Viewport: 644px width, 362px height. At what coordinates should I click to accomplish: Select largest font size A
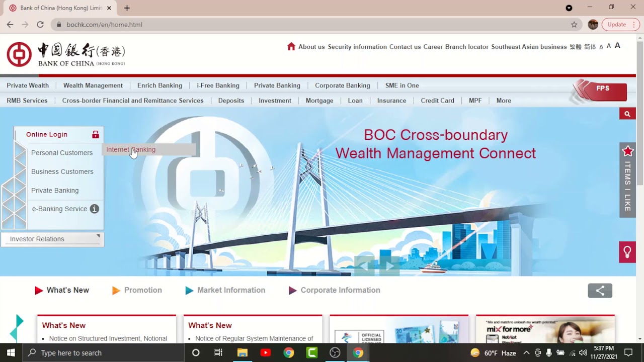[x=617, y=46]
